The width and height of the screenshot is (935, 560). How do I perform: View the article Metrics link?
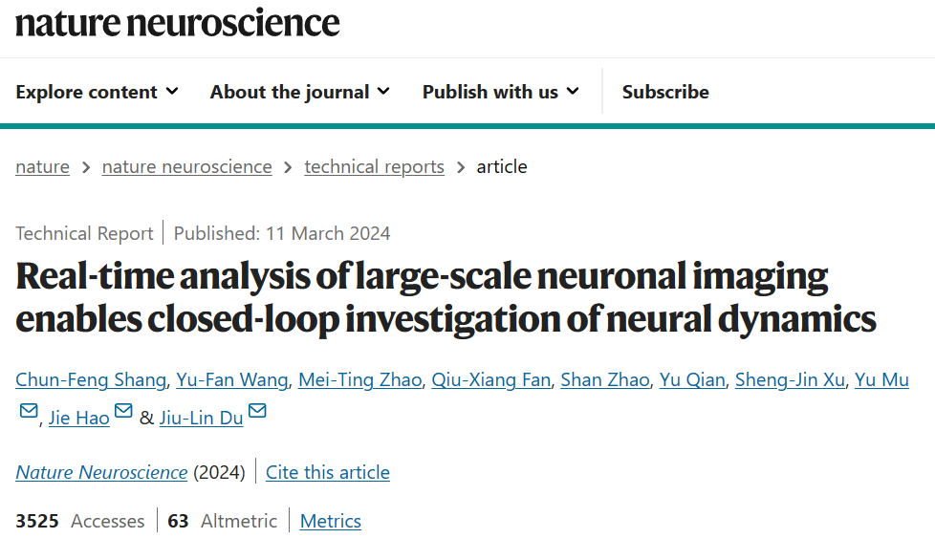pos(330,521)
